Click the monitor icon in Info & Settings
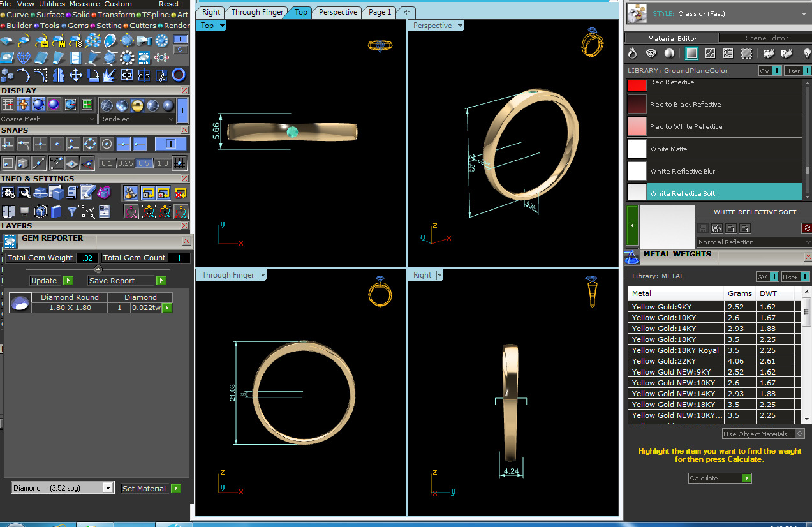812x527 pixels. pos(24,211)
